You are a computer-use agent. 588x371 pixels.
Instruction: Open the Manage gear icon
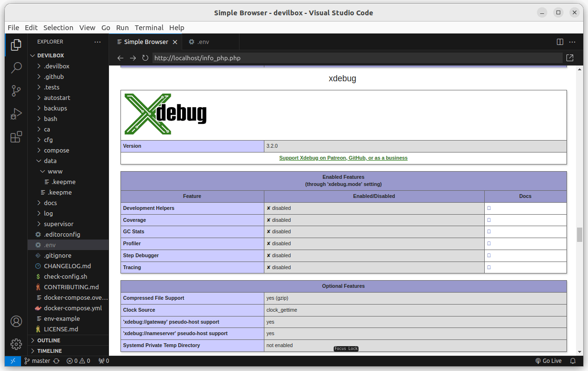pyautogui.click(x=16, y=344)
